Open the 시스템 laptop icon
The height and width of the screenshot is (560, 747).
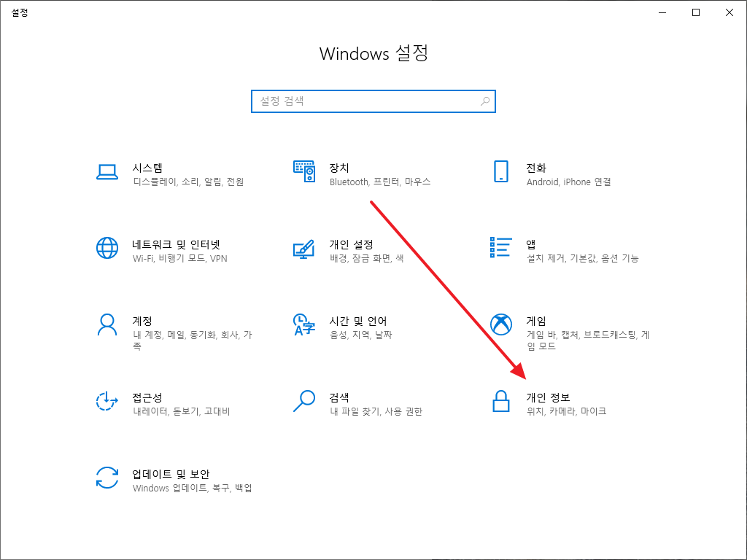point(107,172)
